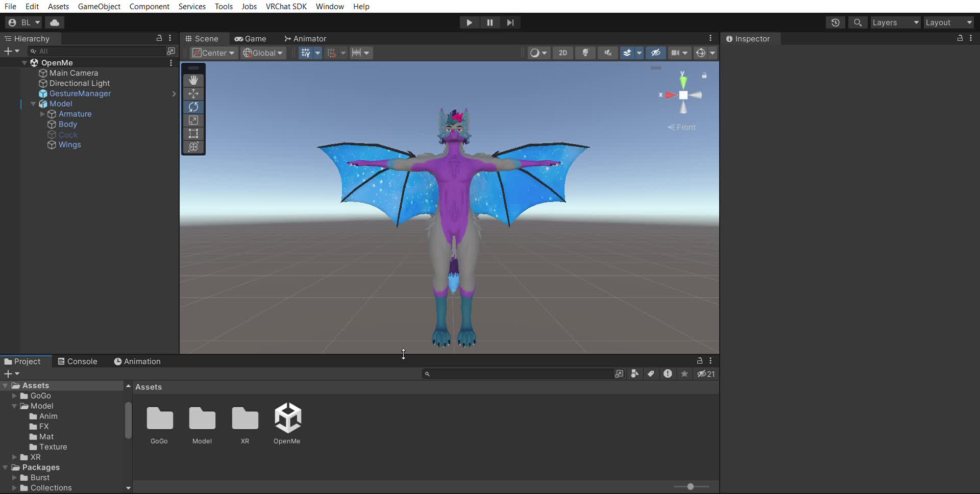Open the global search magnifier icon
980x494 pixels.
point(858,22)
